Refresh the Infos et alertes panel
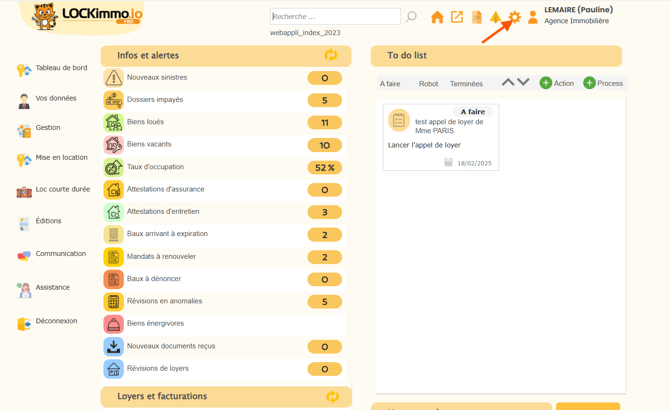Image resolution: width=670 pixels, height=410 pixels. tap(331, 56)
